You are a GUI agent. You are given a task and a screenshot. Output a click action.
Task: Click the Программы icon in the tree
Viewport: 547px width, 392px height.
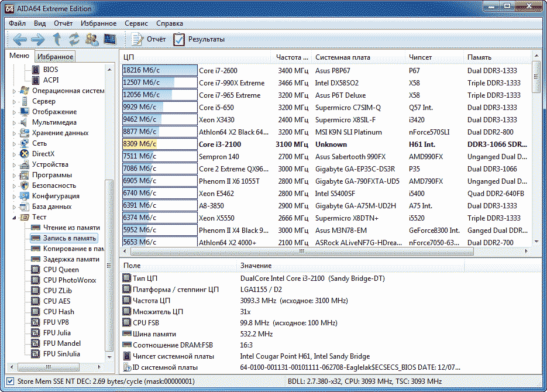coord(25,175)
